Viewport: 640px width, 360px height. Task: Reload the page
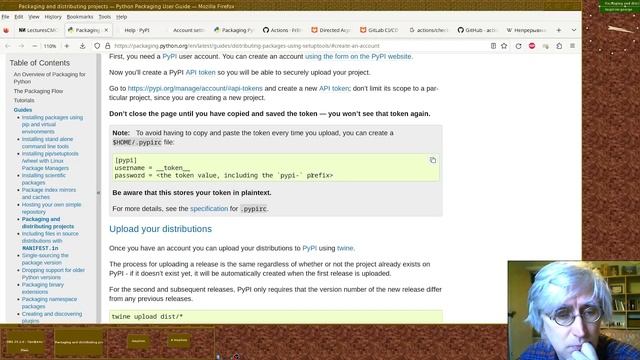[x=518, y=46]
